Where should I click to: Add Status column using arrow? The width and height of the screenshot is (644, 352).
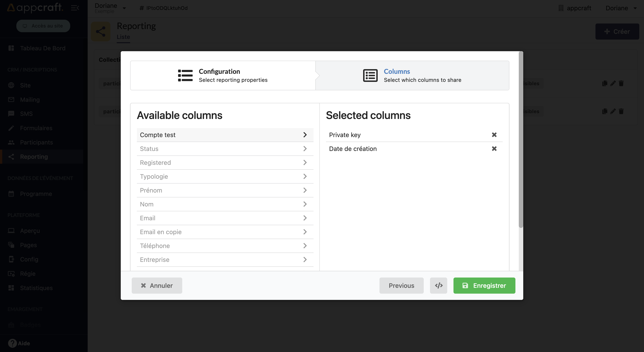tap(305, 149)
